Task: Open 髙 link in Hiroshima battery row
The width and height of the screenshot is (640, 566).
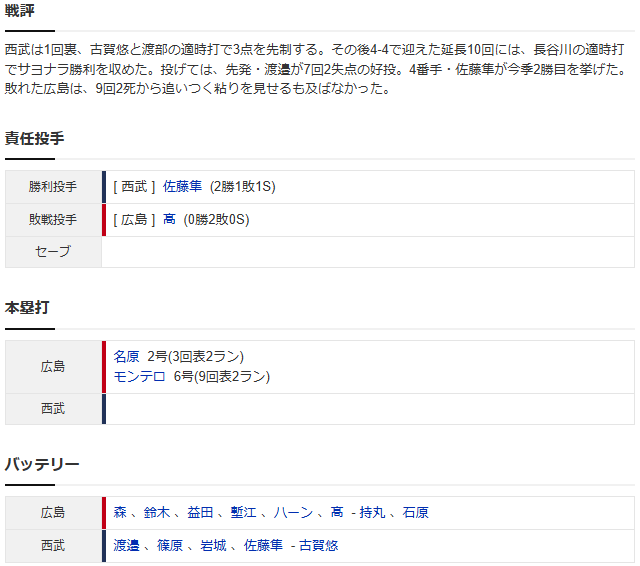Action: 337,512
